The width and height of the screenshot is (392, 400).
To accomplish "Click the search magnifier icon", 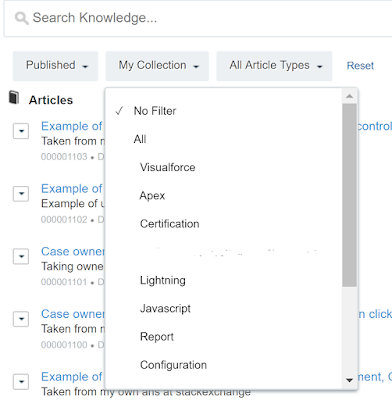I will (22, 18).
